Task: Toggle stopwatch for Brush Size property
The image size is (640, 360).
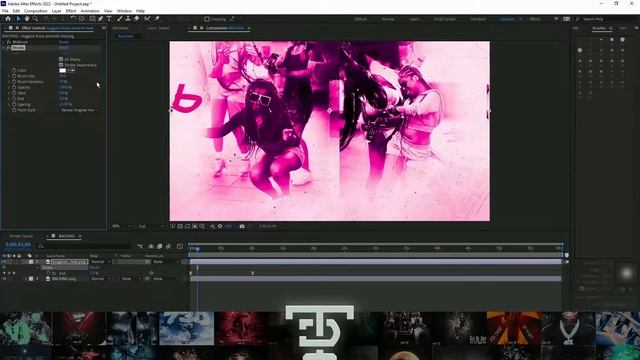Action: [14, 76]
